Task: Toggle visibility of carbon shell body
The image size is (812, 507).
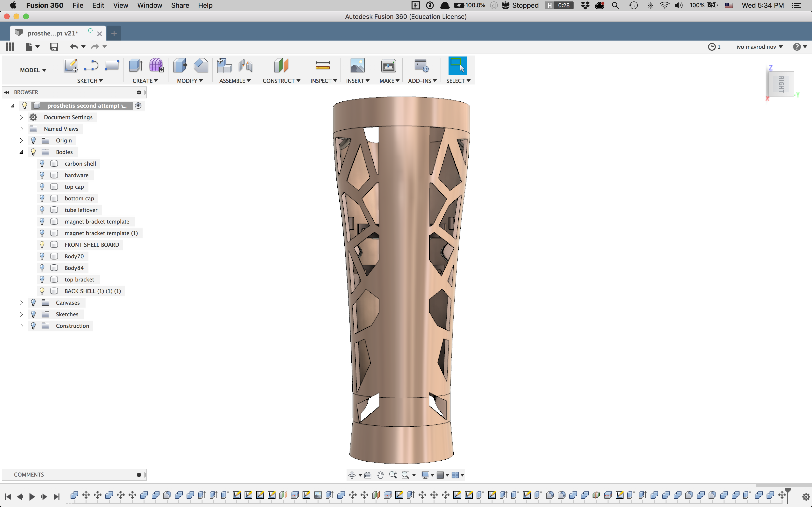Action: (42, 163)
